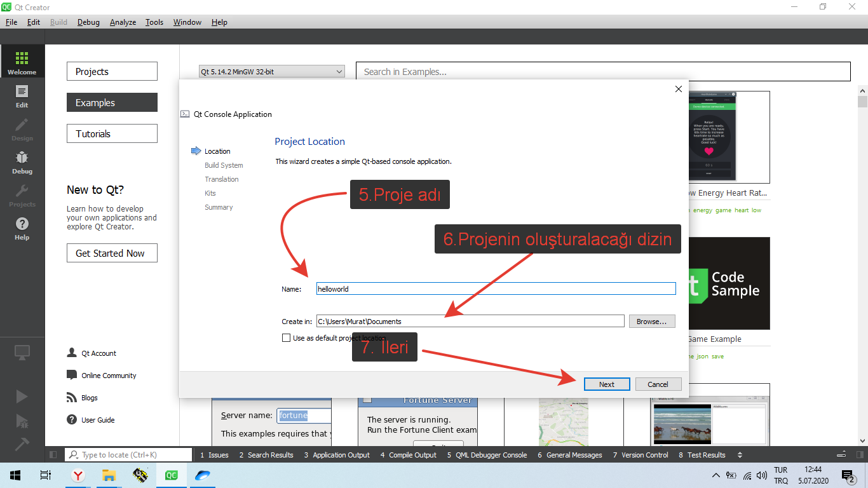Open the Welcome mode icon

[22, 62]
